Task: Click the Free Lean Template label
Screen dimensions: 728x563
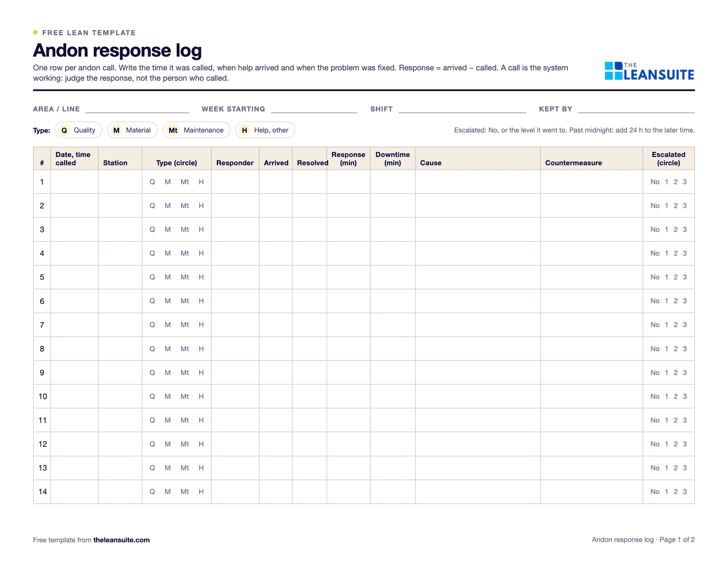Action: (89, 33)
